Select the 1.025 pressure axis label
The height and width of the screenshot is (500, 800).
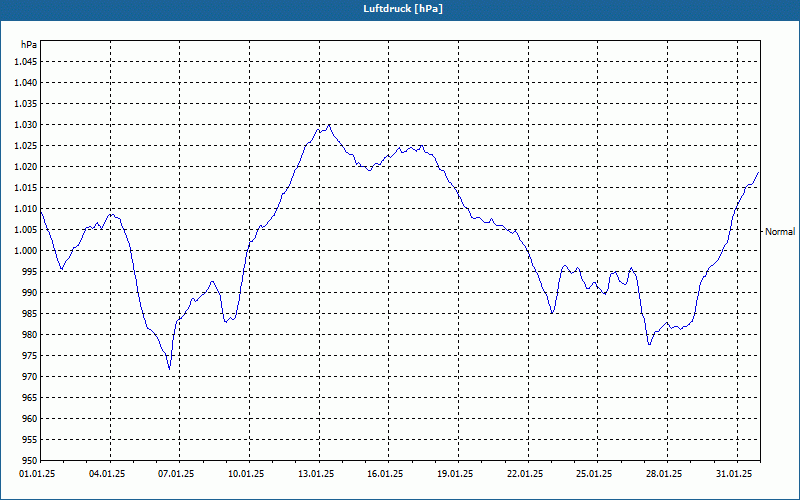click(x=26, y=146)
